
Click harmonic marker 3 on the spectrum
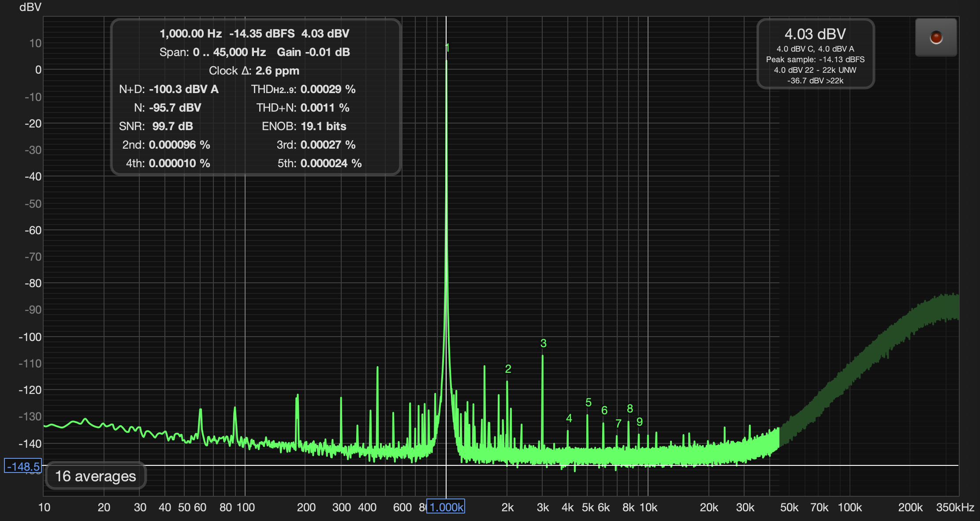pyautogui.click(x=543, y=343)
